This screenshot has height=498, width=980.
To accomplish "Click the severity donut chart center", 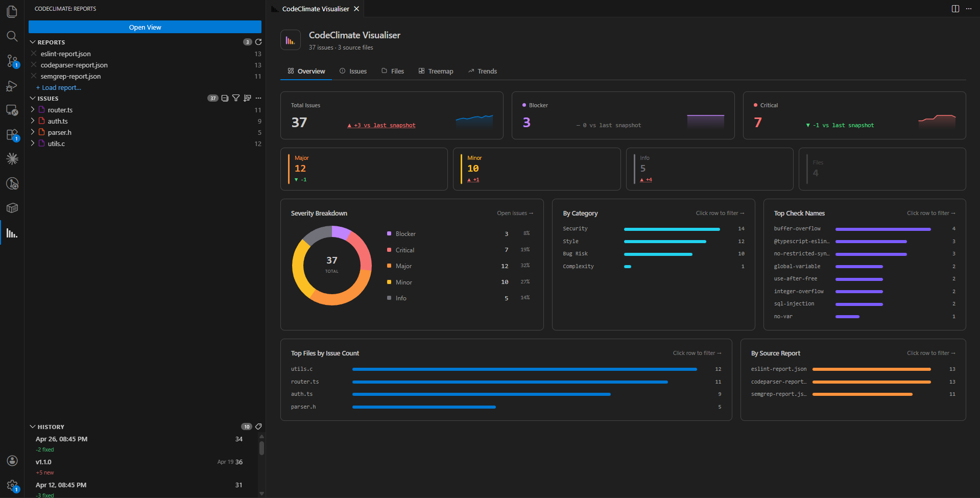I will point(332,265).
